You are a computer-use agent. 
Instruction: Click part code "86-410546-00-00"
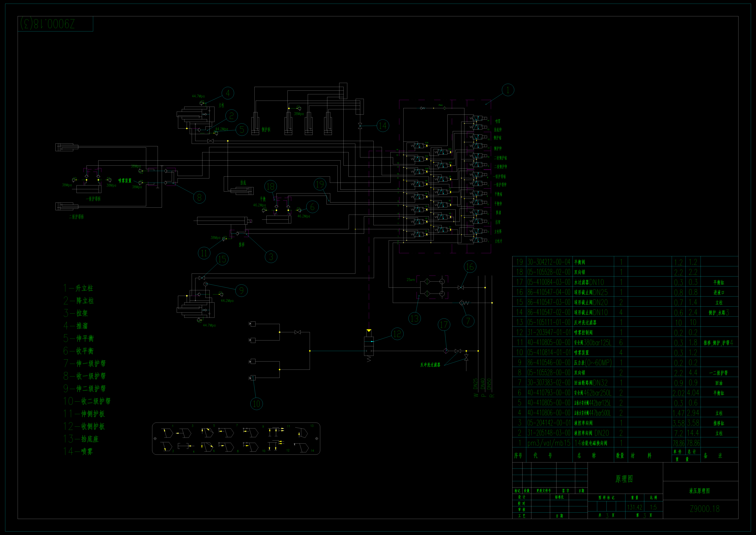(549, 363)
